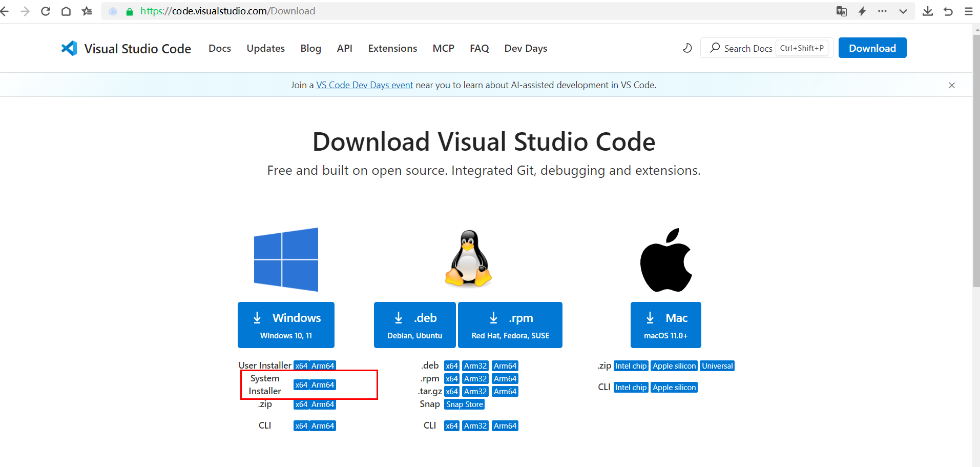This screenshot has width=980, height=467.
Task: Select Linux .deb Arm64 link
Action: pos(505,366)
